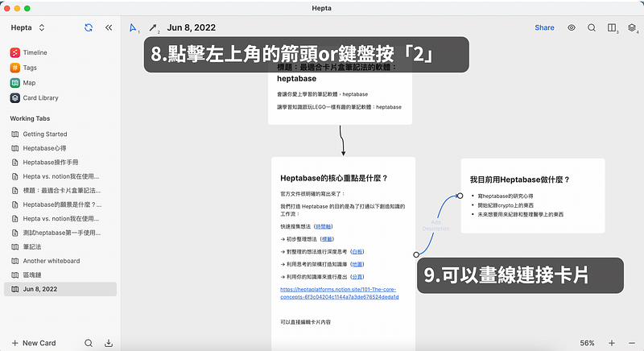
Task: Click the import download icon
Action: [109, 343]
